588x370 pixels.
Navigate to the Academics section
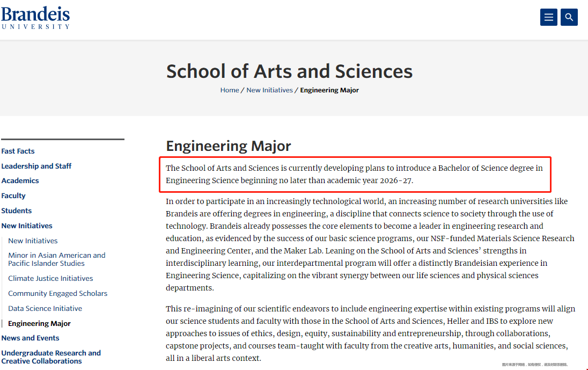pos(20,180)
